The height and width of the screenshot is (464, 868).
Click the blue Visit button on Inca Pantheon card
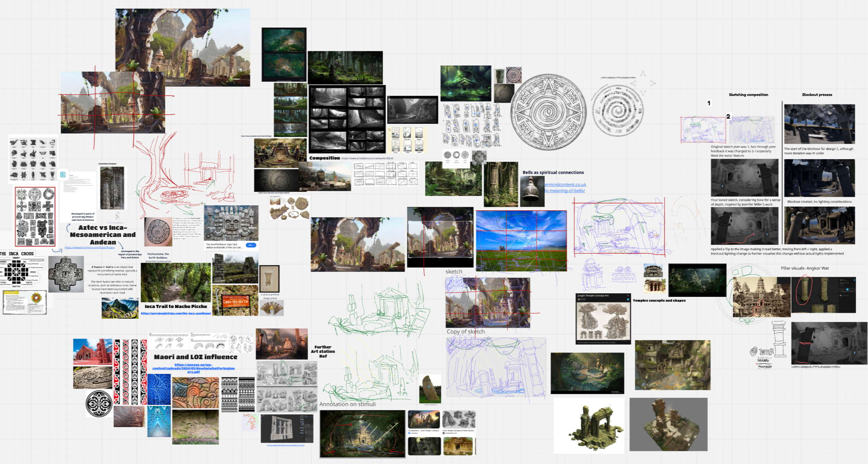[251, 245]
